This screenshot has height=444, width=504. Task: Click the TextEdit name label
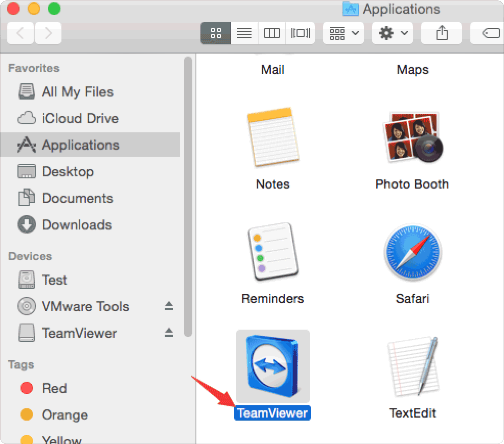pos(413,413)
